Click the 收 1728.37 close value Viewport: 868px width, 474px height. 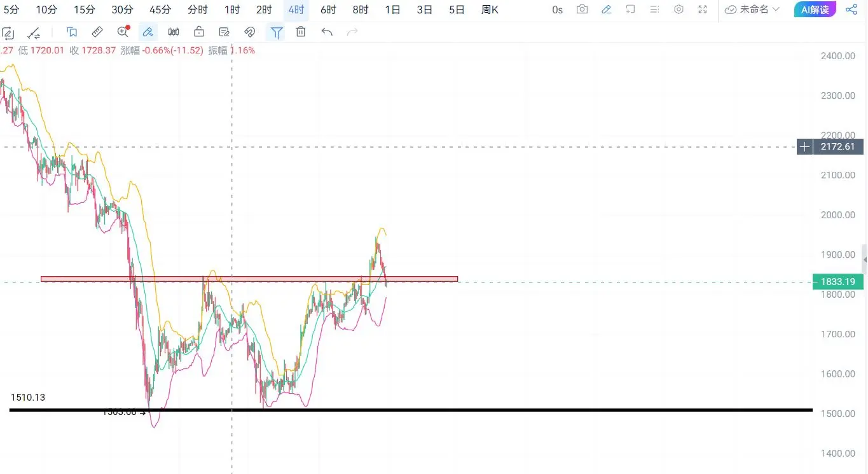[93, 50]
